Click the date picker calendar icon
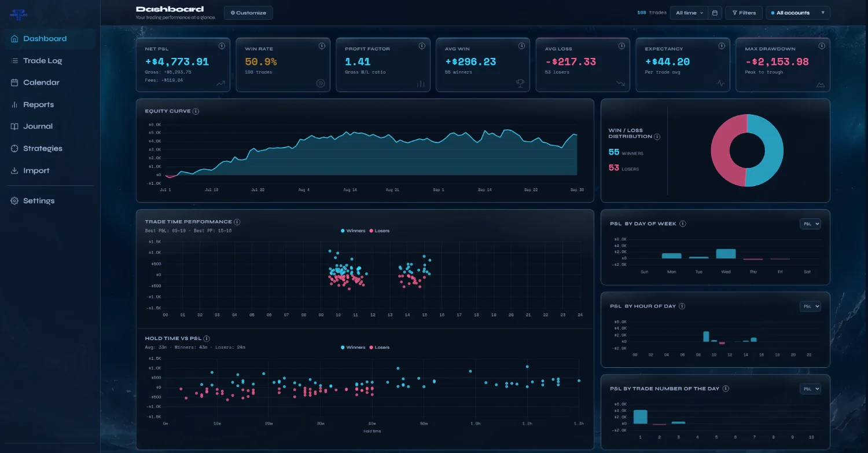 [715, 13]
